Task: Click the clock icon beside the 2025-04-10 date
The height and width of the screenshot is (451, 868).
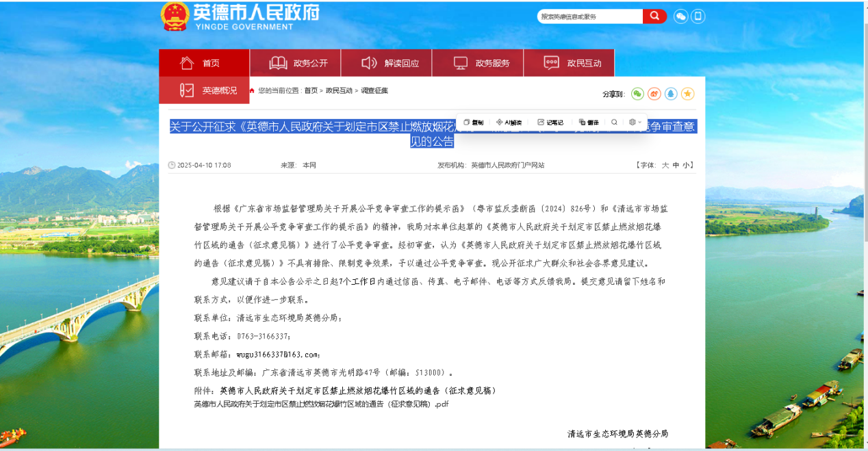Action: tap(172, 165)
